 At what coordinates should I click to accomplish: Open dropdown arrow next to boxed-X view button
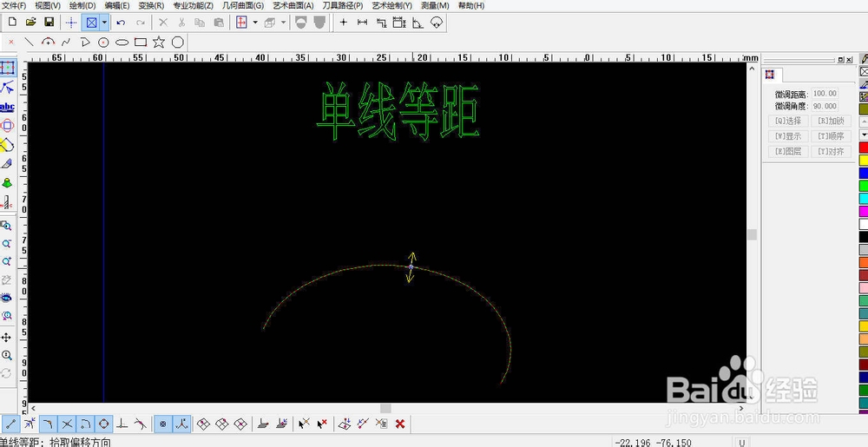click(104, 23)
